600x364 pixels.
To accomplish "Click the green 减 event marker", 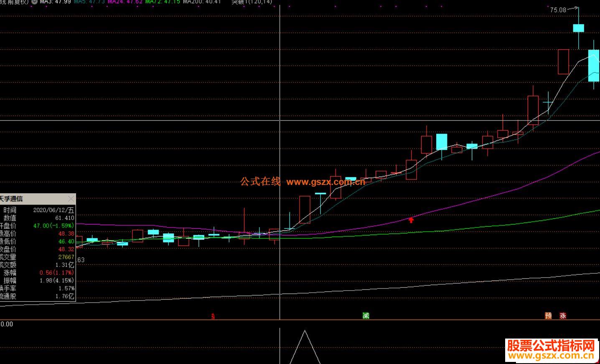I will point(366,316).
